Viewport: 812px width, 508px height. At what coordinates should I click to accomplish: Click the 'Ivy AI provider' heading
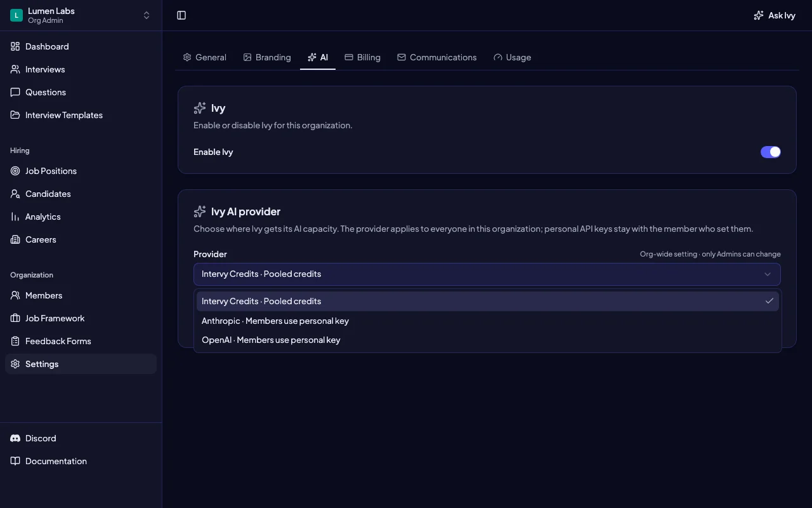click(x=246, y=211)
